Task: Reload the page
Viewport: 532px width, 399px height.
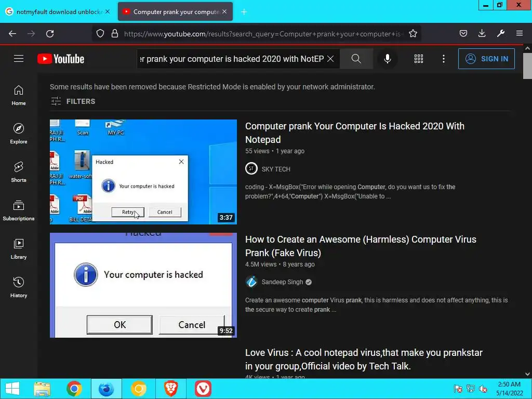Action: coord(50,34)
